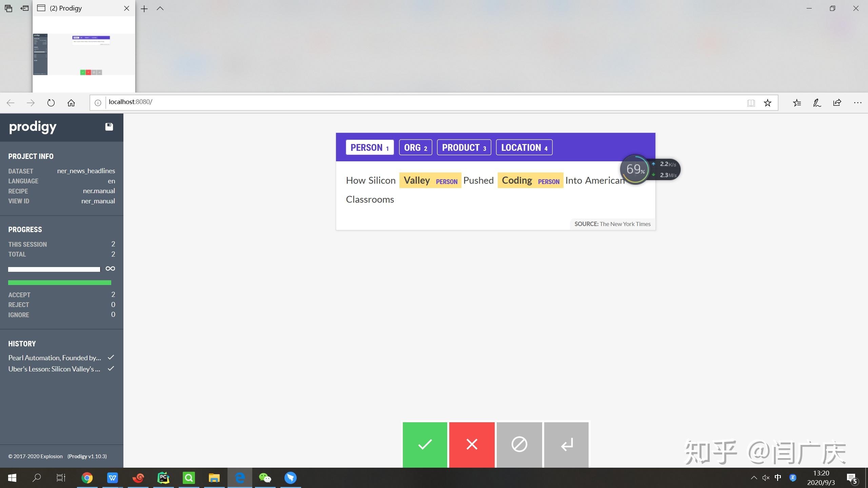Click the green accept checkmark button
This screenshot has width=868, height=488.
click(x=425, y=444)
